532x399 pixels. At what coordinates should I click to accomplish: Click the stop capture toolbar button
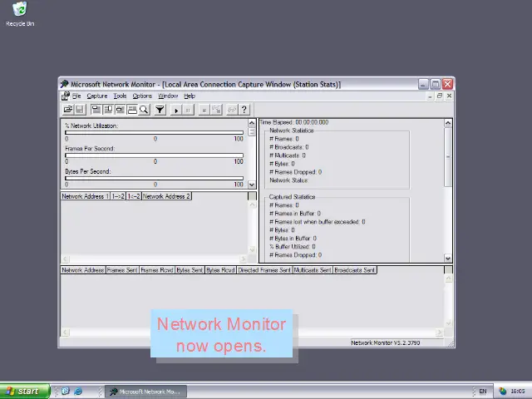coord(204,110)
